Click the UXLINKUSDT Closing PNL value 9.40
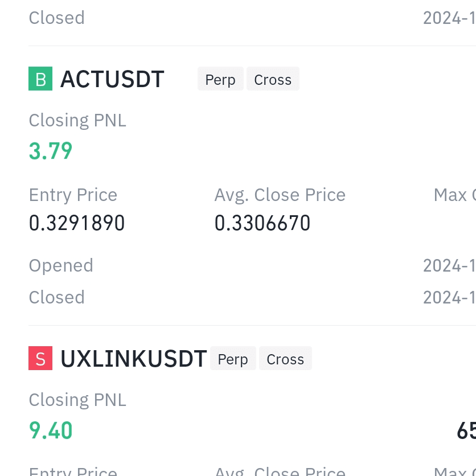The height and width of the screenshot is (476, 476). pyautogui.click(x=51, y=430)
